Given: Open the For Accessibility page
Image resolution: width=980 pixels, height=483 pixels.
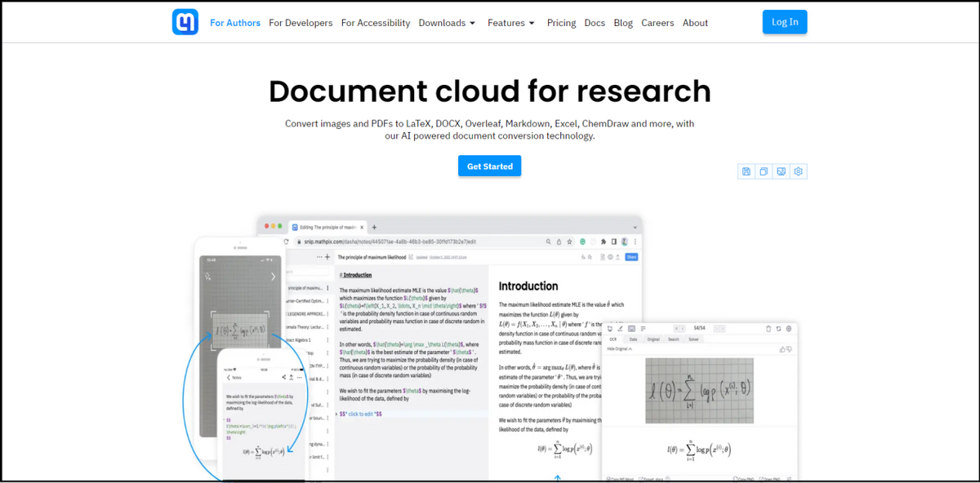Looking at the screenshot, I should click(376, 23).
